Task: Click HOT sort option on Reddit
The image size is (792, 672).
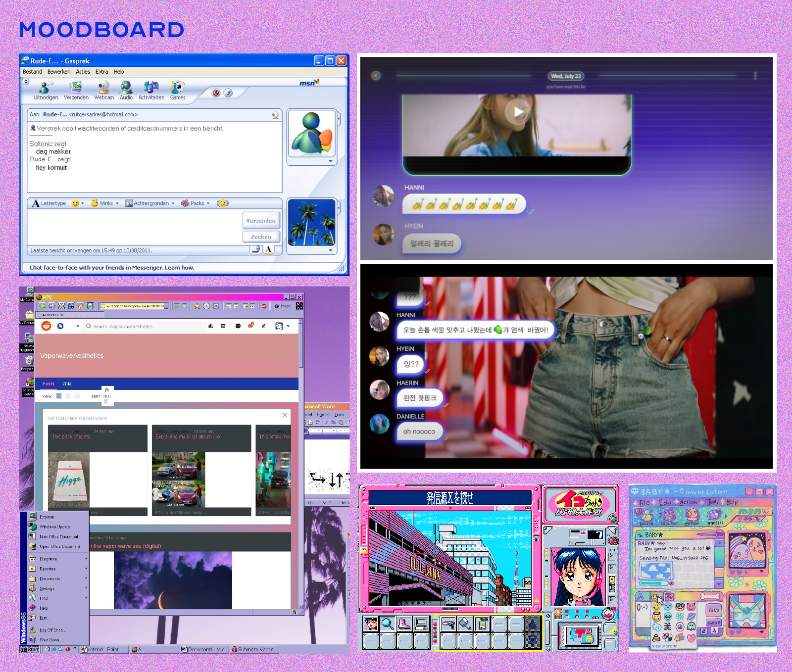Action: (107, 396)
